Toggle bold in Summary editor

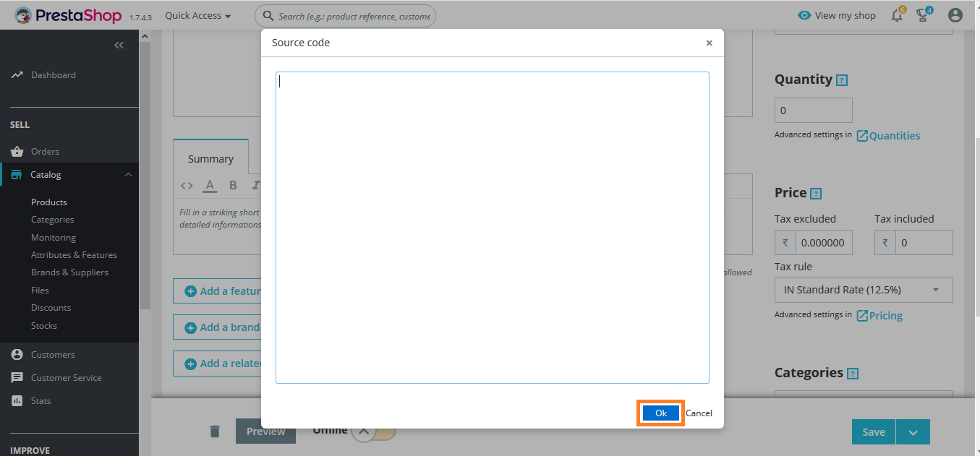(233, 186)
